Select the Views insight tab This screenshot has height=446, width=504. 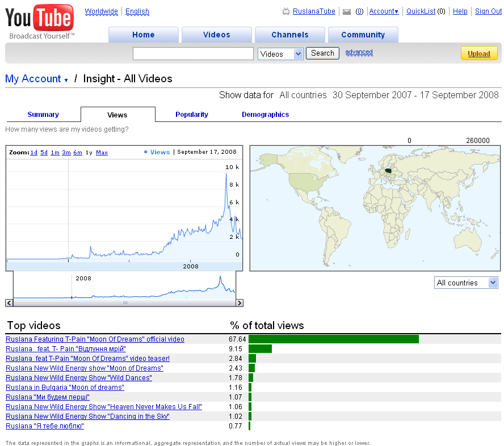pyautogui.click(x=117, y=115)
